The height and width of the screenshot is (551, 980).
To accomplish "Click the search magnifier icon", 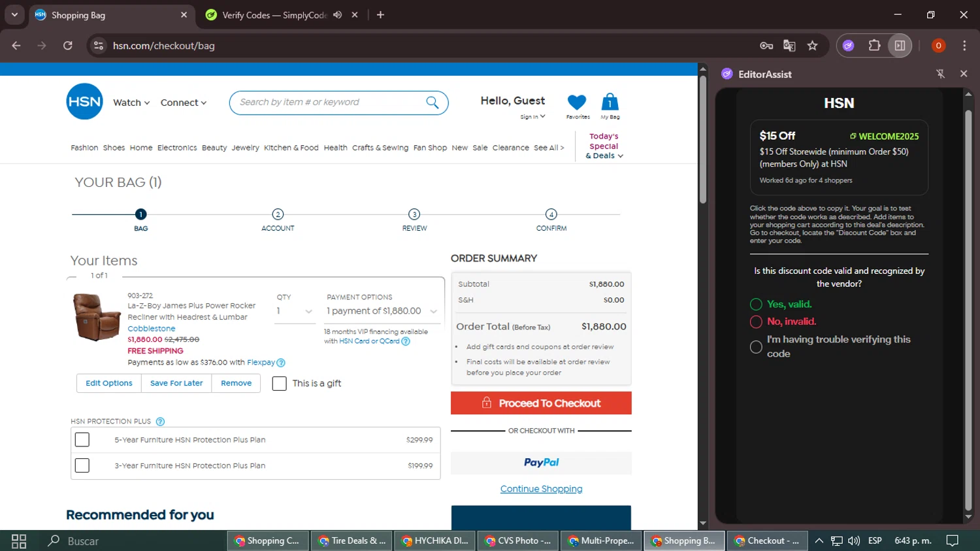I will coord(432,102).
